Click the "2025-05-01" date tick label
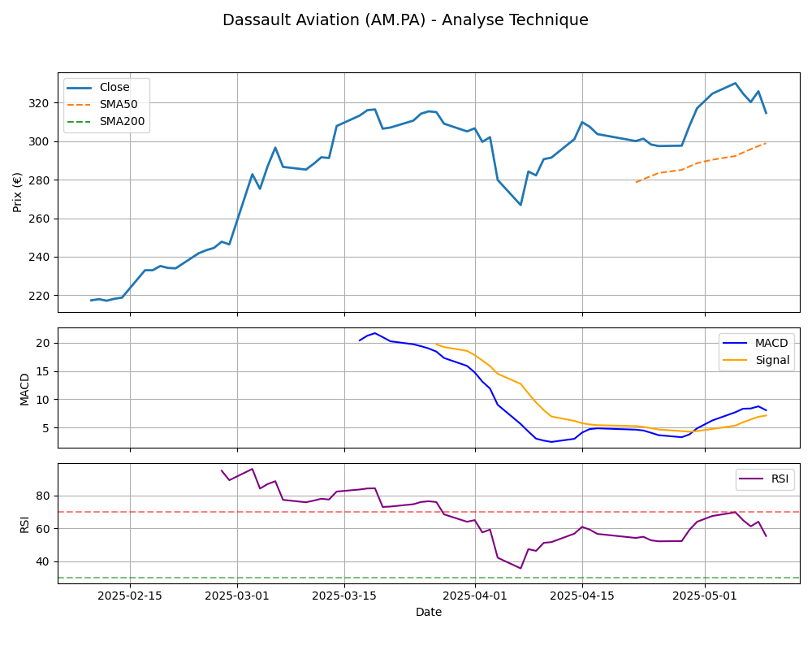The height and width of the screenshot is (650, 812). 705,596
